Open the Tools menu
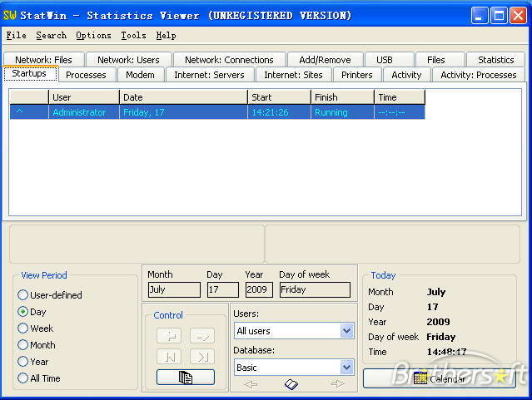The width and height of the screenshot is (532, 400). [x=133, y=36]
